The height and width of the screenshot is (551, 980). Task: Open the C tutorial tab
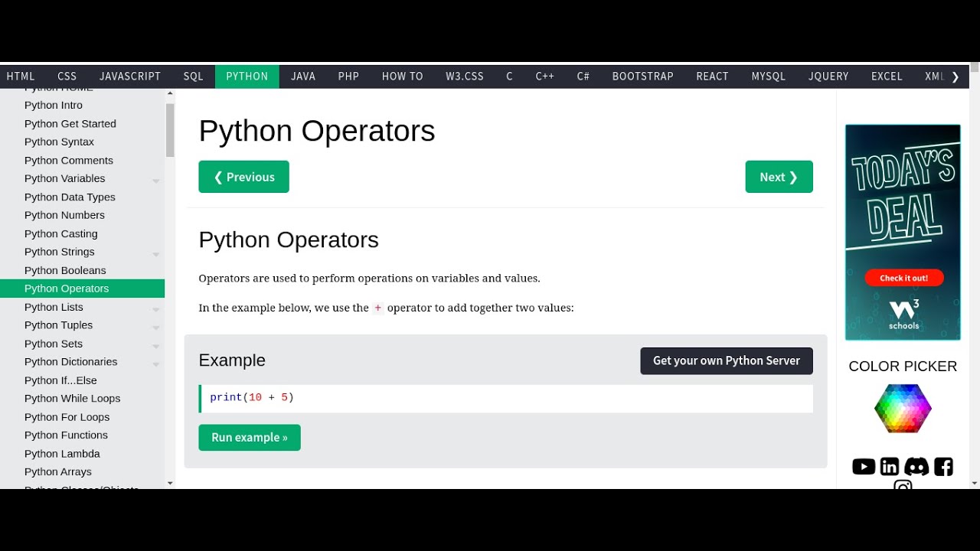(x=509, y=77)
